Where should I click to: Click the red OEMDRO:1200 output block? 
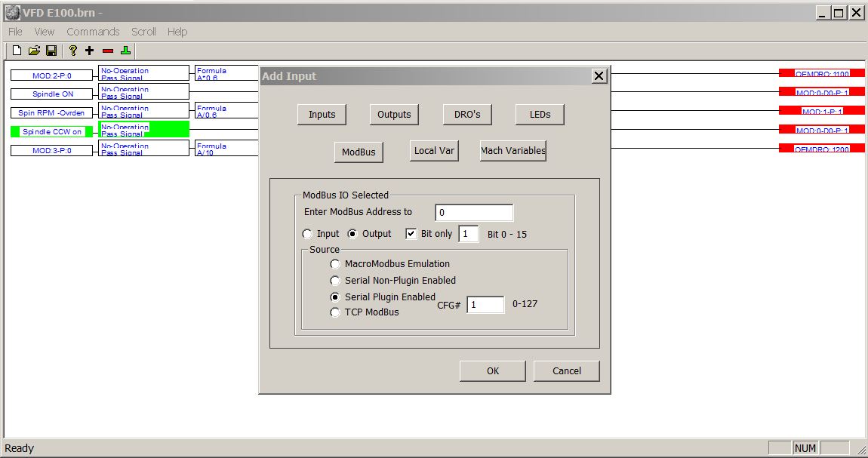click(x=821, y=148)
